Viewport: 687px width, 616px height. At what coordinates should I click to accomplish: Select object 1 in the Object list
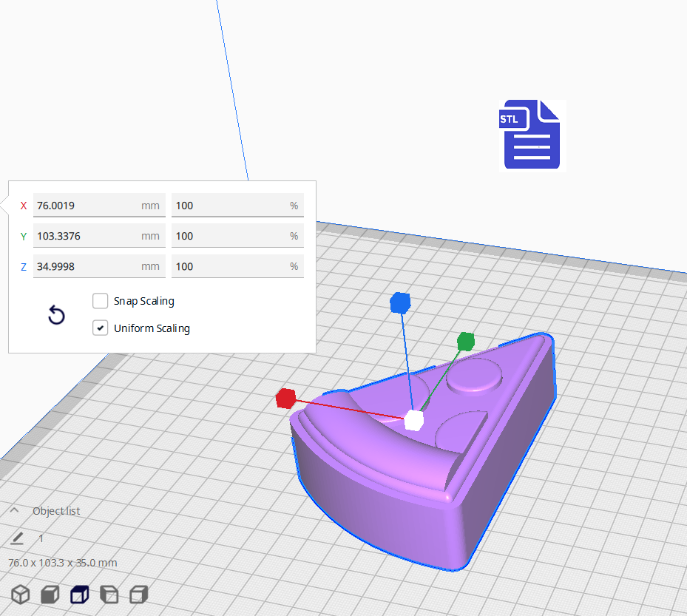pyautogui.click(x=41, y=538)
